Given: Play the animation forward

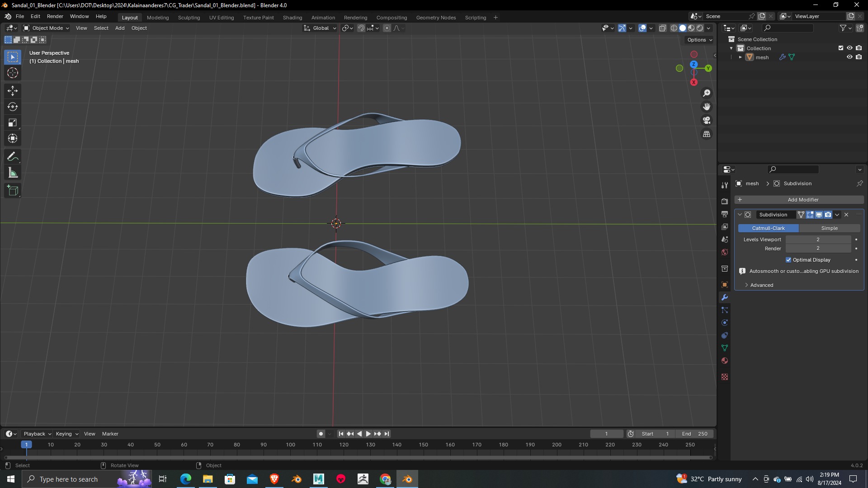Looking at the screenshot, I should tap(368, 434).
